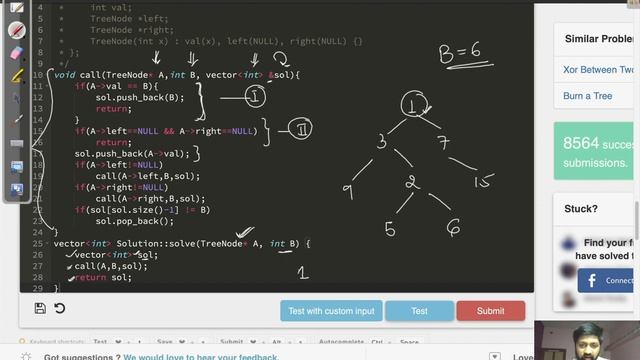This screenshot has height=360, width=640.
Task: Select the pink eraser tool
Action: tap(16, 53)
